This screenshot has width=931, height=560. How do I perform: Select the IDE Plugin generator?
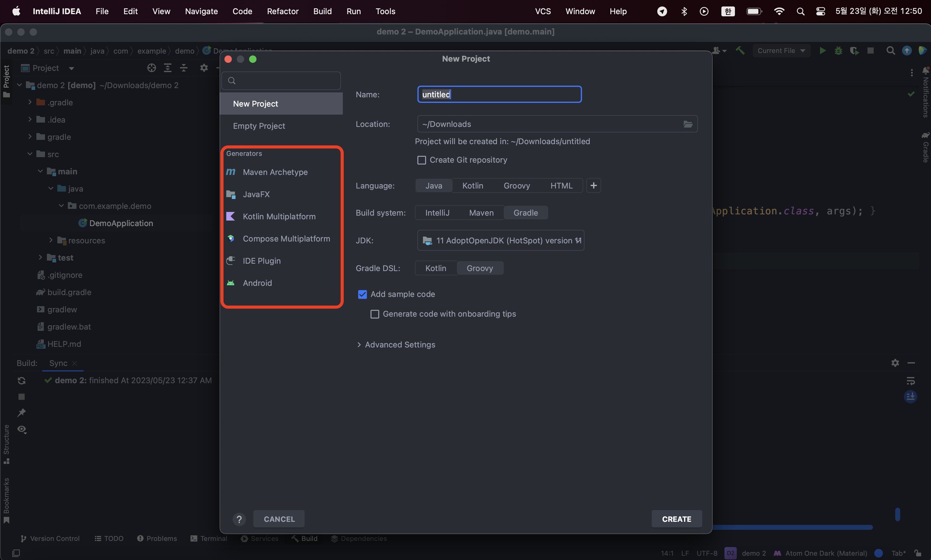pyautogui.click(x=281, y=261)
